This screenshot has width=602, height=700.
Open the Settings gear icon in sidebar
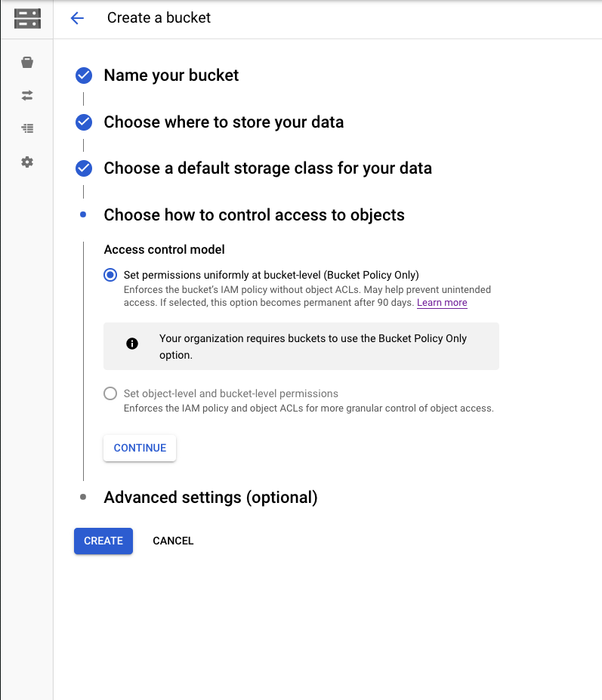27,162
